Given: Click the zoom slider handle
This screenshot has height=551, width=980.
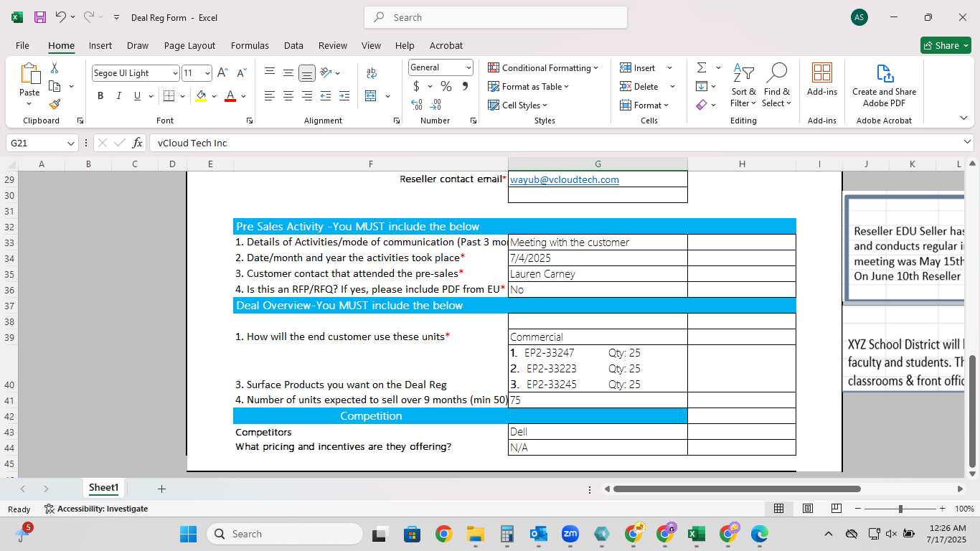Looking at the screenshot, I should pos(900,509).
